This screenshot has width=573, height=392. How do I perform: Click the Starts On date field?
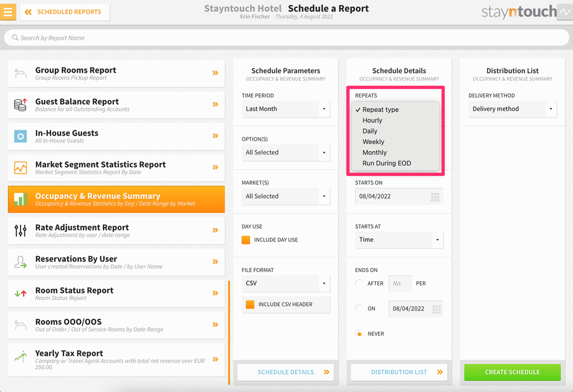[x=399, y=197]
